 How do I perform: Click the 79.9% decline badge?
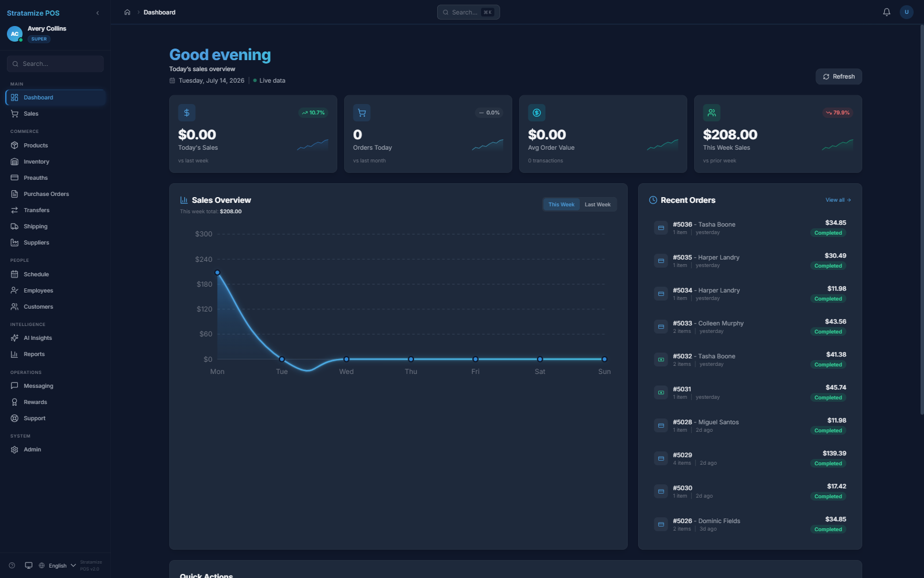coord(838,113)
